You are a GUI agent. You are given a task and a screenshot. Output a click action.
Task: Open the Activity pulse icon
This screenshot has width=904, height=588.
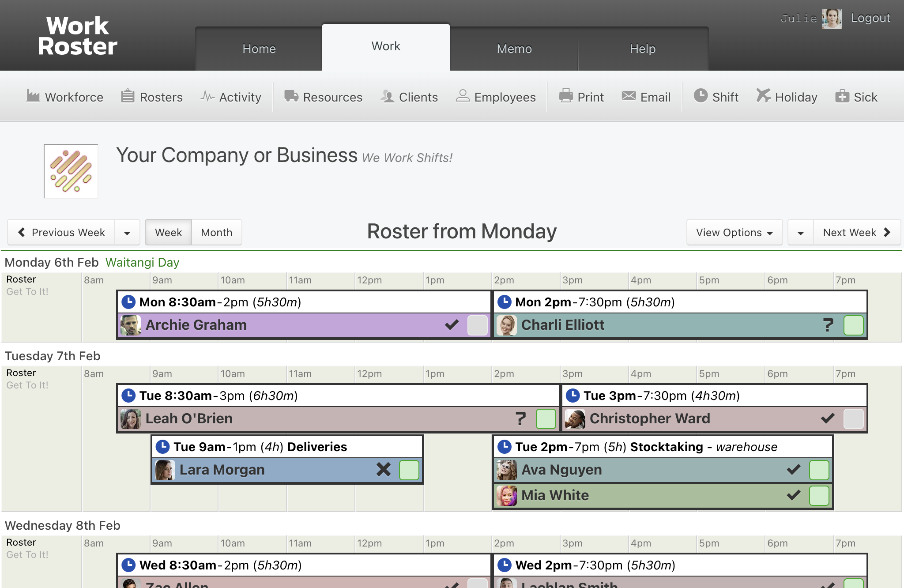(207, 96)
